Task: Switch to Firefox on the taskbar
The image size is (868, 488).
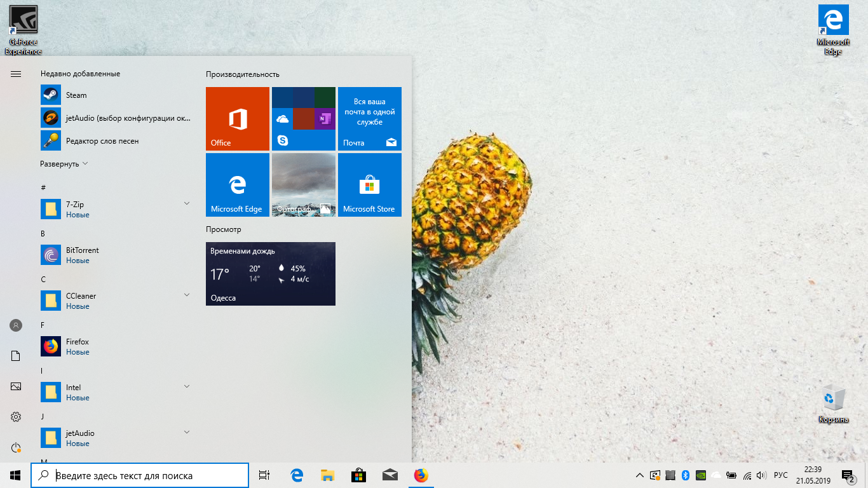Action: coord(421,475)
